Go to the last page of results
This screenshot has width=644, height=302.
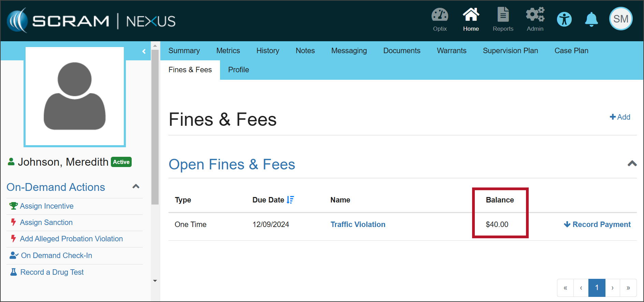pyautogui.click(x=628, y=288)
